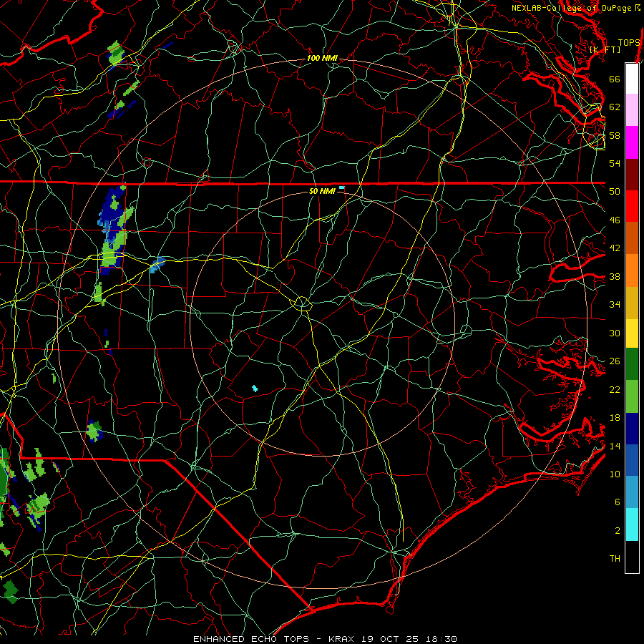The image size is (644, 644).
Task: Select the light green legend swatch
Action: [x=632, y=396]
